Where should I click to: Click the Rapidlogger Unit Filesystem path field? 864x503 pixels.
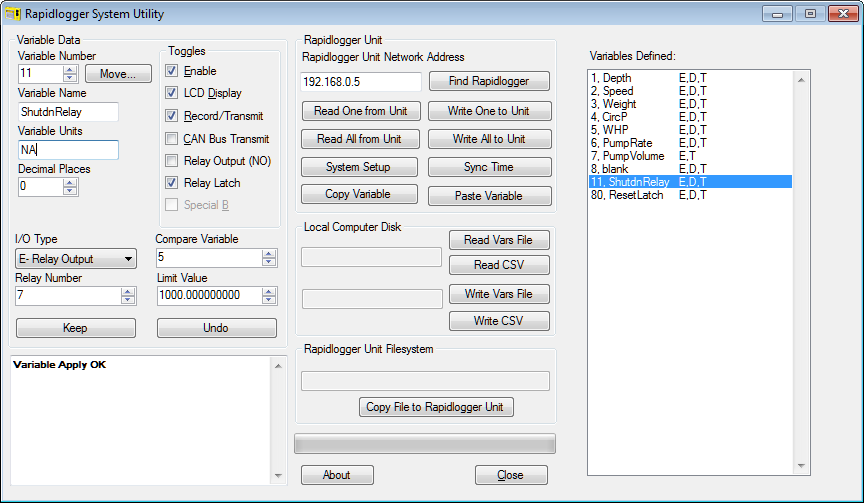[425, 381]
